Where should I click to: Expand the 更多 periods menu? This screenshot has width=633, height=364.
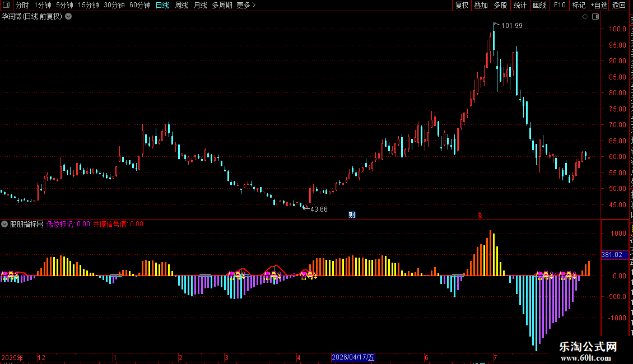246,5
